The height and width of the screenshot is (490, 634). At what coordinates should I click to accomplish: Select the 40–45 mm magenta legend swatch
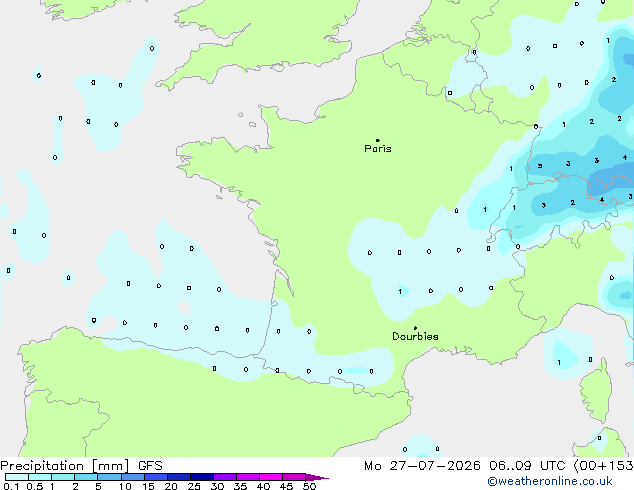pyautogui.click(x=271, y=477)
